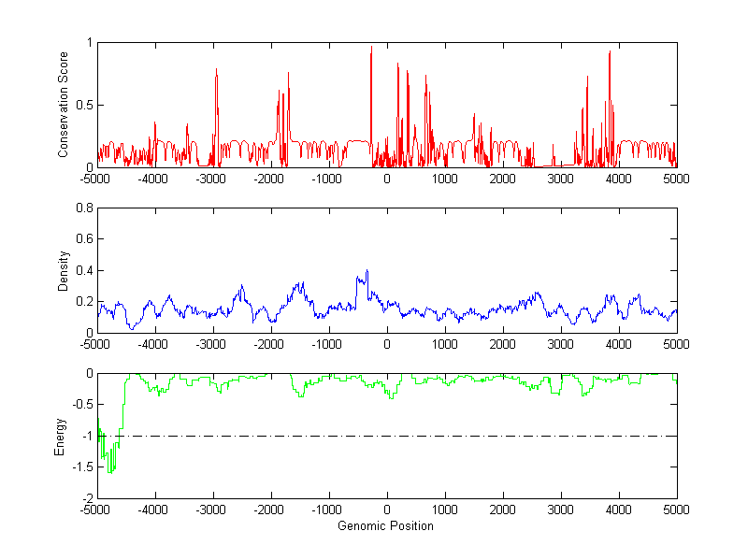Click the -5000 tick below the Density plot
748x560 pixels.
[96, 344]
